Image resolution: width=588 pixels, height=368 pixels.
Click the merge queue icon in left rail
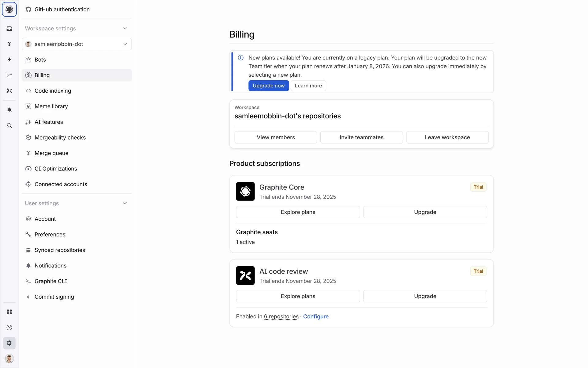[9, 44]
